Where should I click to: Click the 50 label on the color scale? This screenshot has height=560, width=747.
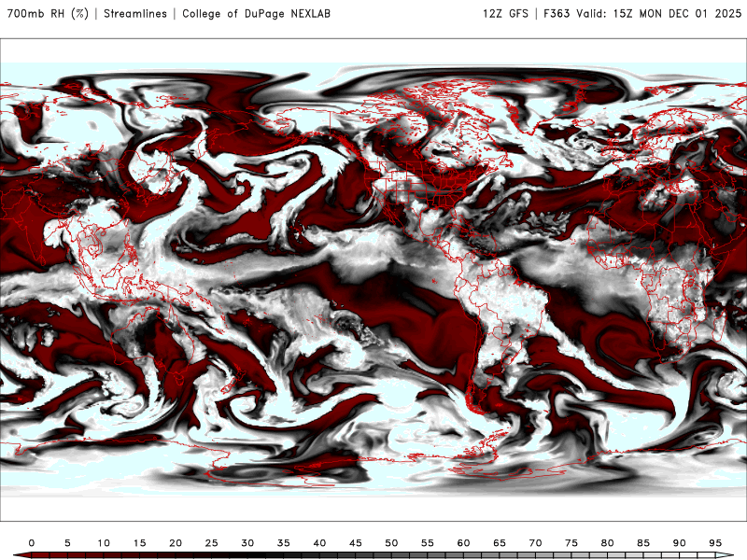click(x=391, y=543)
